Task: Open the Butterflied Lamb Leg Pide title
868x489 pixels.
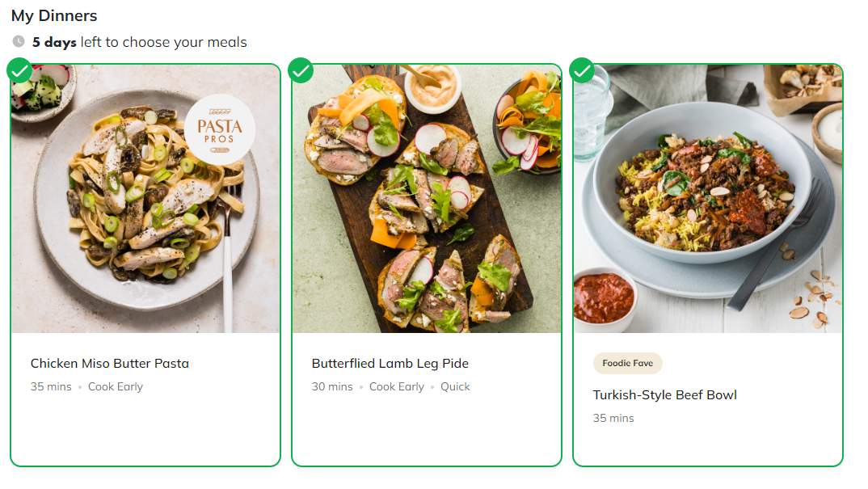Action: [x=390, y=364]
